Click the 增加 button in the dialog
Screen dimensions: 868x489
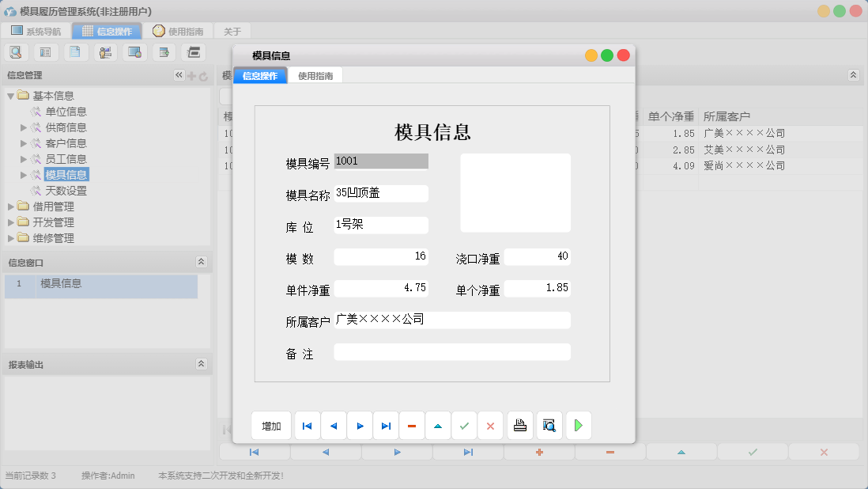(271, 425)
